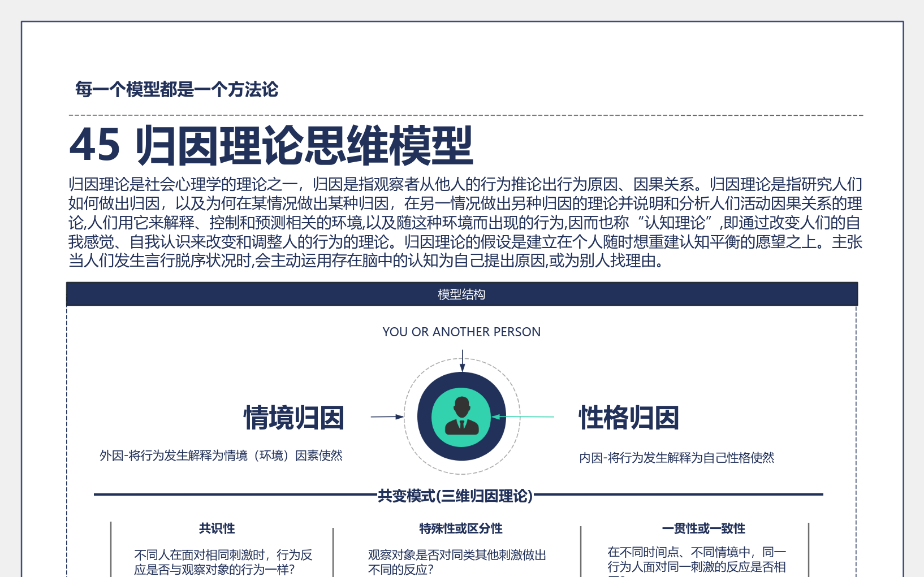The width and height of the screenshot is (924, 577).
Task: Select the 共识性 column heading
Action: click(x=217, y=528)
